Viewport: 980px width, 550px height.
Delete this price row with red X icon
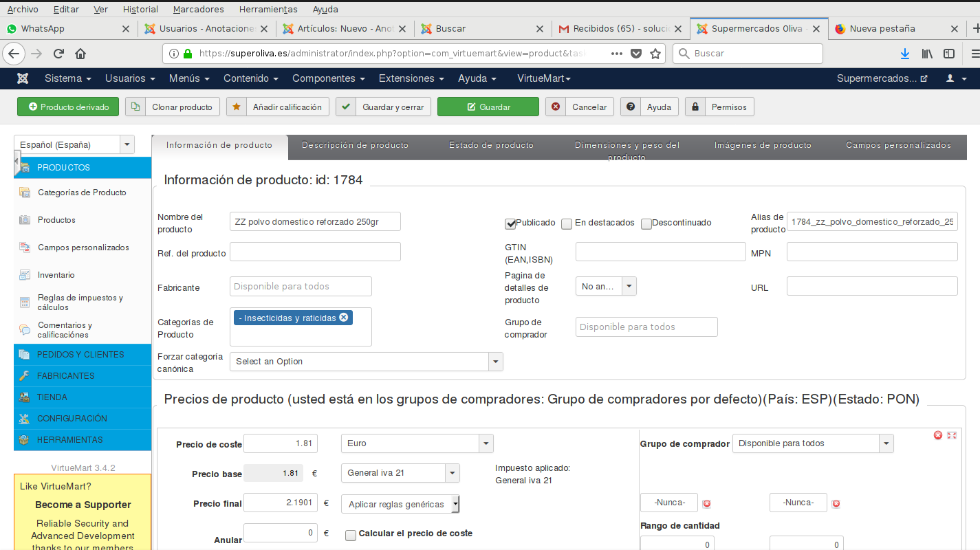(938, 435)
